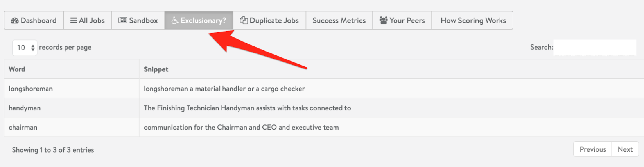Click the Sandbox newspaper icon
The height and width of the screenshot is (167, 644).
(x=123, y=20)
